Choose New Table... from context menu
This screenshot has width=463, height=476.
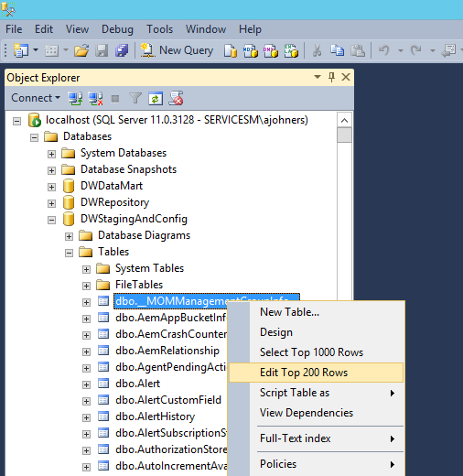point(316,312)
